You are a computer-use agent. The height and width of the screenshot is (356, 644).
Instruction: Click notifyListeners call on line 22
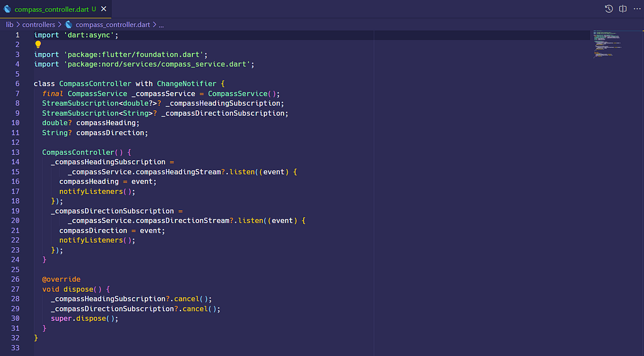click(91, 240)
